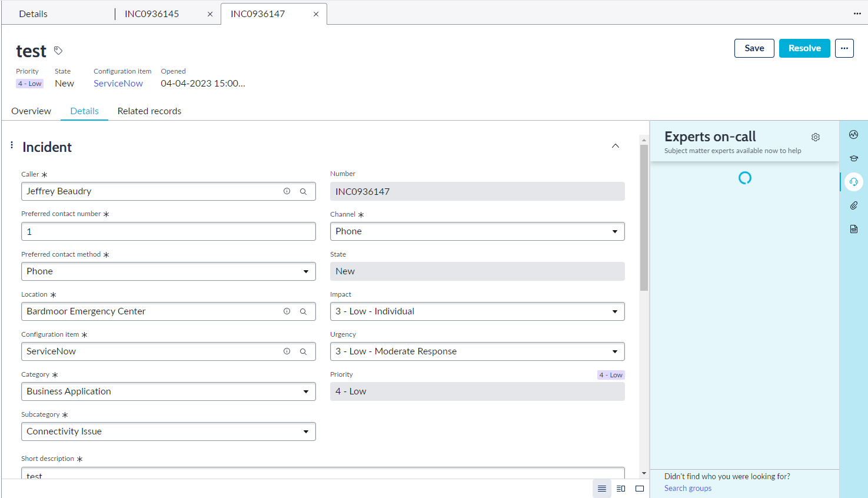The image size is (868, 498).
Task: Open the Impact dropdown
Action: pyautogui.click(x=615, y=311)
